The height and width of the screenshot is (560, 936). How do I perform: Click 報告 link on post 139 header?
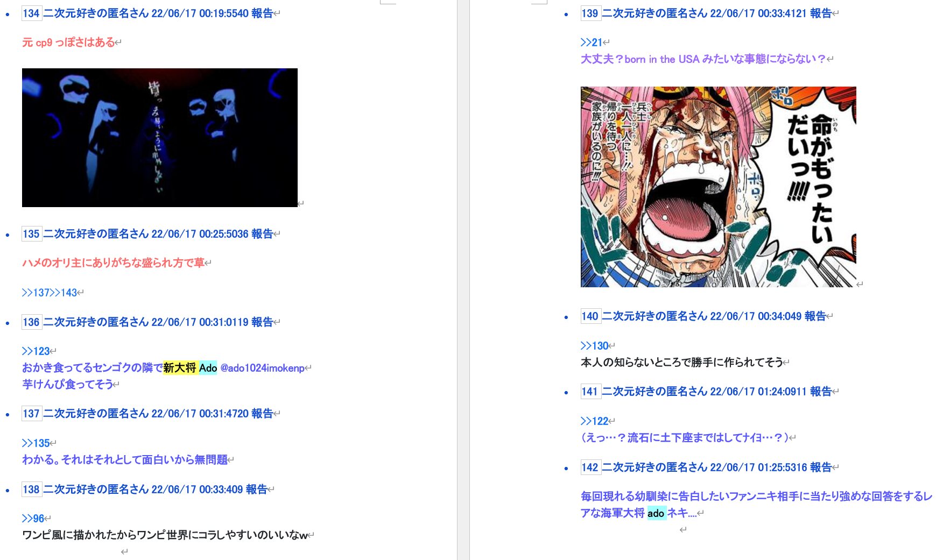coord(821,13)
